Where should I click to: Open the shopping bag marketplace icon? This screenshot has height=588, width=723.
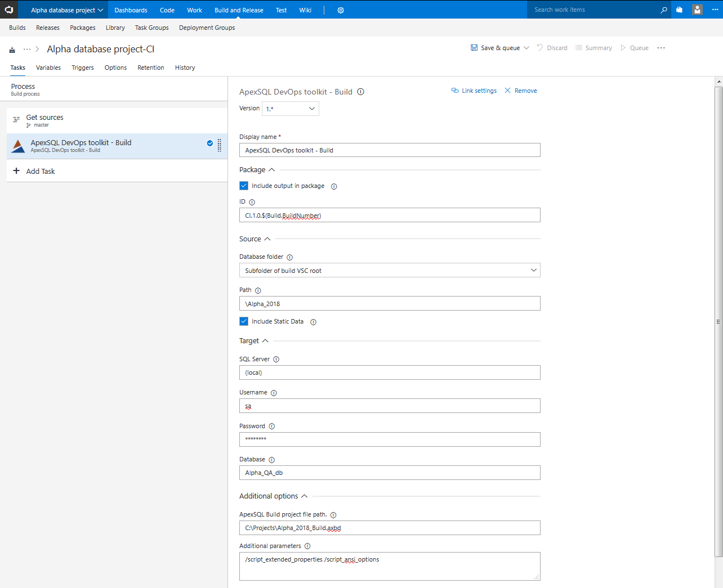click(x=680, y=10)
